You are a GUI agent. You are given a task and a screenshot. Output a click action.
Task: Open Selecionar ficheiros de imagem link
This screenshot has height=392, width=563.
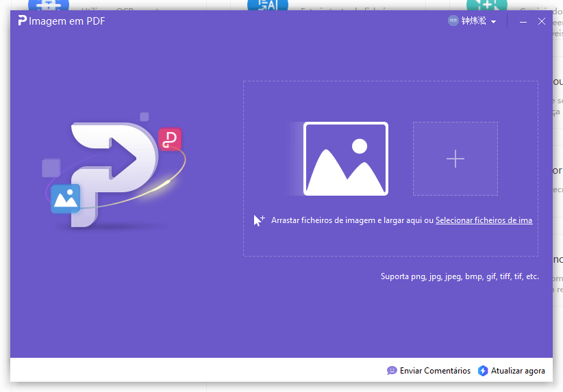pyautogui.click(x=484, y=220)
